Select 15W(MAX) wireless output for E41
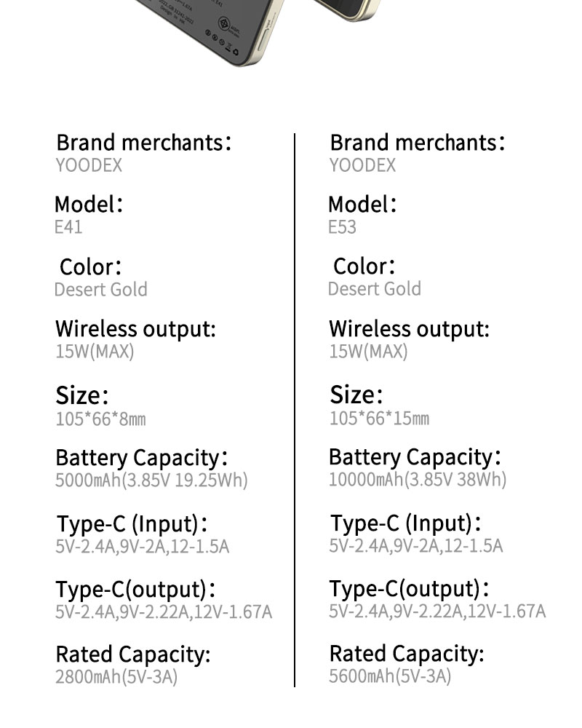This screenshot has height=728, width=582. pyautogui.click(x=95, y=352)
